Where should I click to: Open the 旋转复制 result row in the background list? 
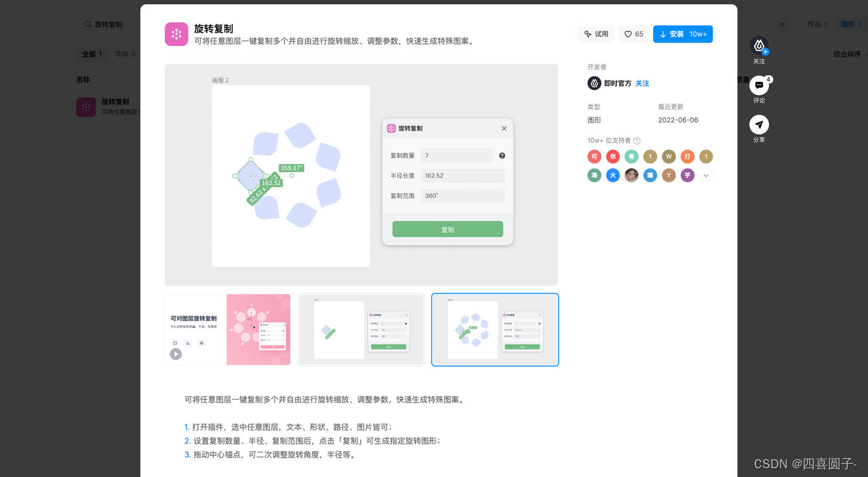click(108, 107)
